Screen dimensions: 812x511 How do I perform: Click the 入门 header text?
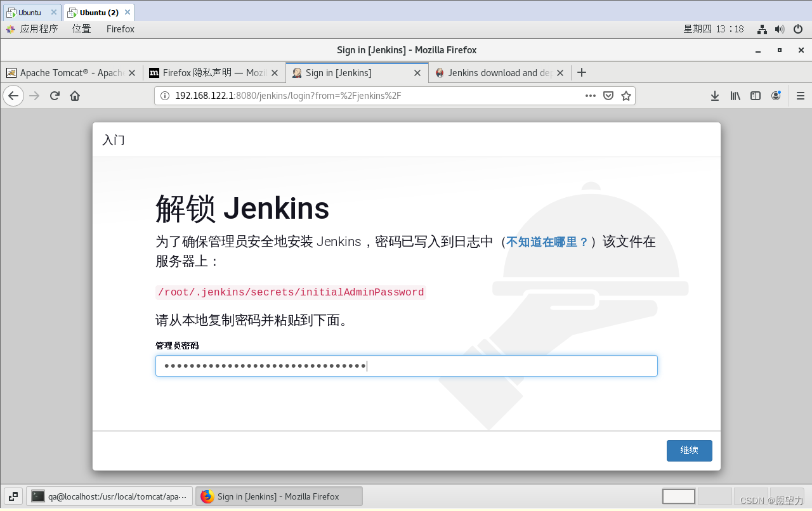click(114, 140)
